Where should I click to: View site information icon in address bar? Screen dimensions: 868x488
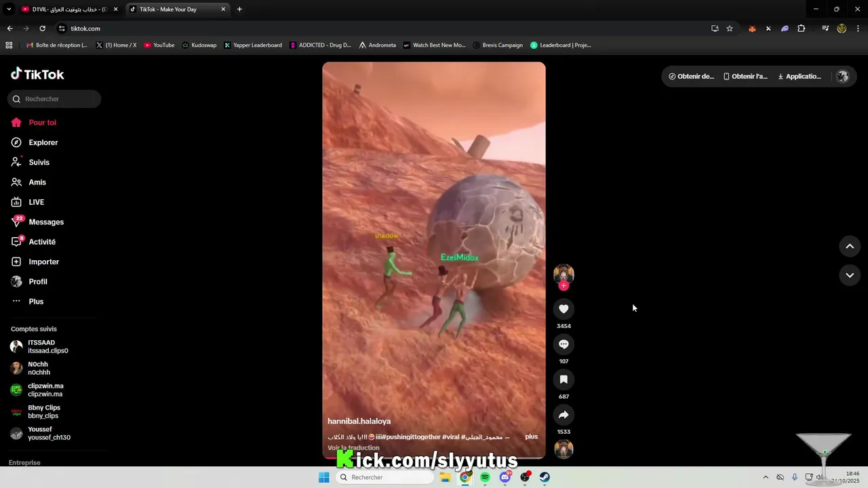(62, 28)
